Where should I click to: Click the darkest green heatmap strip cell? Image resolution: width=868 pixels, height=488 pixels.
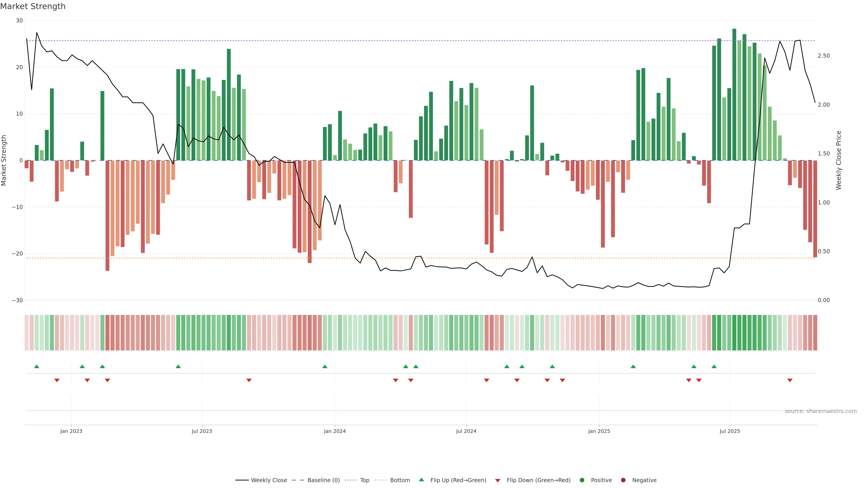coord(734,333)
